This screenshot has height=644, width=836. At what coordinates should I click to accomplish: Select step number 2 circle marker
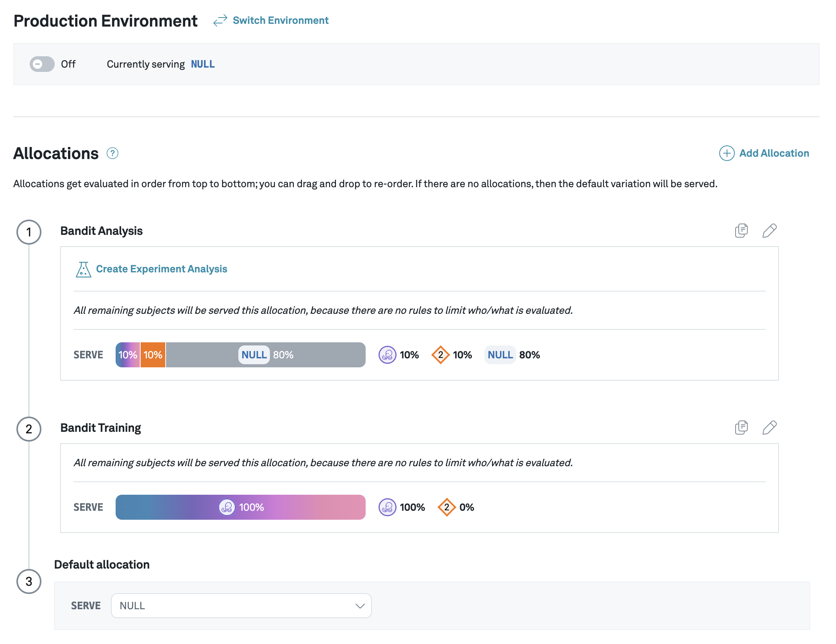[29, 429]
